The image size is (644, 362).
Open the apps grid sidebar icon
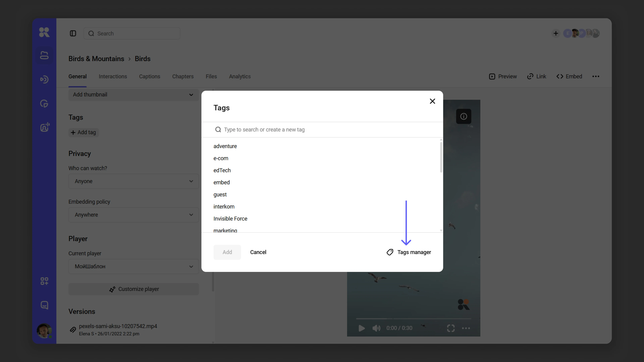pyautogui.click(x=44, y=281)
